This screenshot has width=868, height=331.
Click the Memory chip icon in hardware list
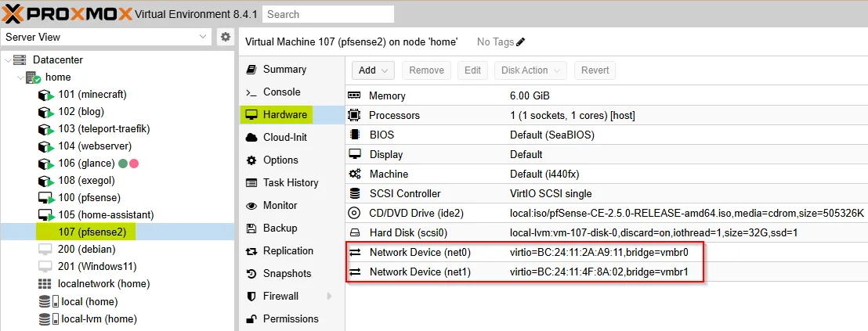coord(355,95)
